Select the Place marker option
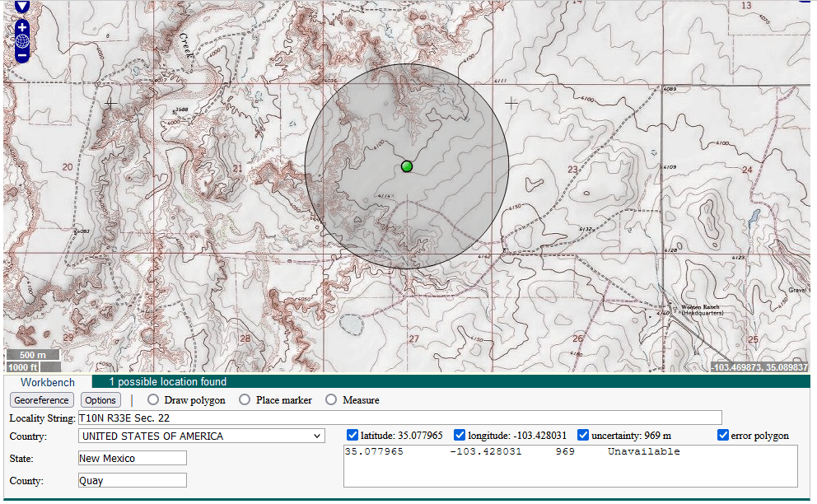The image size is (817, 504). pyautogui.click(x=244, y=399)
